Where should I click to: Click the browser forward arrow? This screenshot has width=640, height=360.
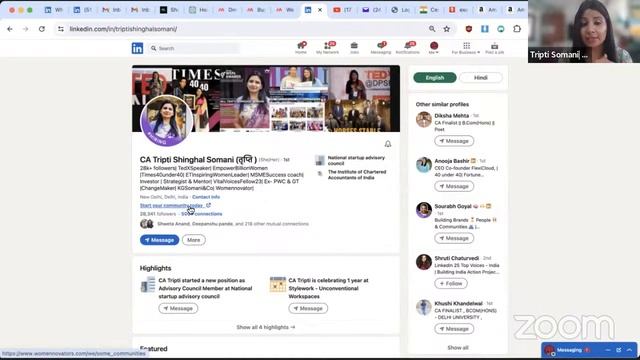tap(25, 29)
